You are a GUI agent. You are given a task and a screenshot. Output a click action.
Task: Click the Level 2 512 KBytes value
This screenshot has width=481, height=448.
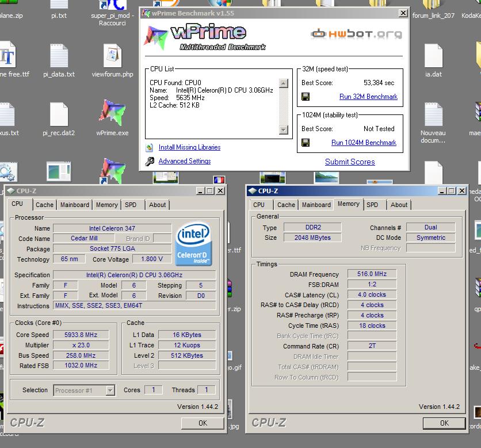(x=187, y=355)
